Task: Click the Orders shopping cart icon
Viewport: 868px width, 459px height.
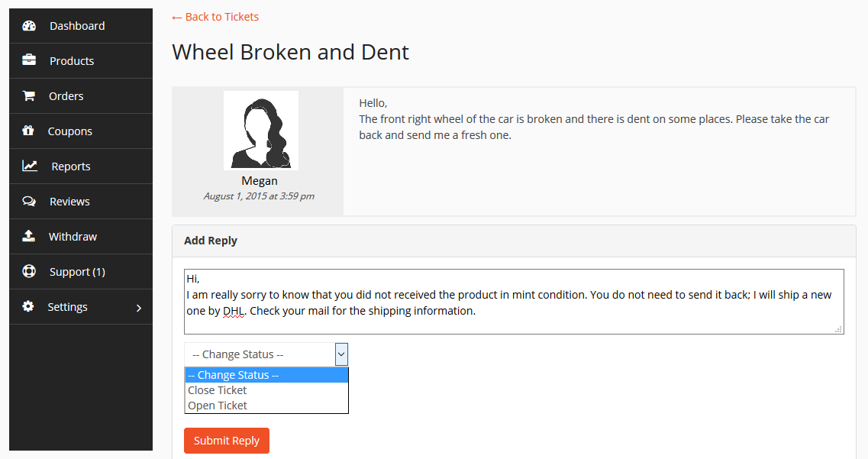Action: point(29,95)
